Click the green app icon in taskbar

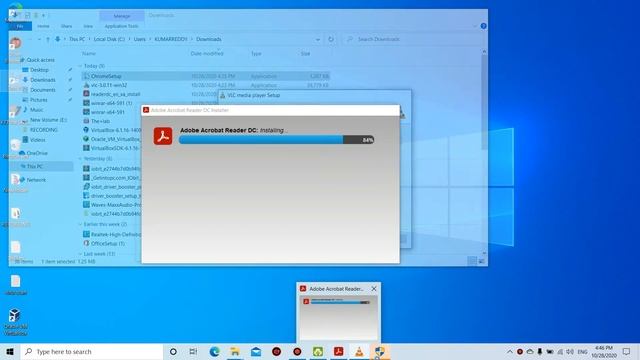pos(318,351)
